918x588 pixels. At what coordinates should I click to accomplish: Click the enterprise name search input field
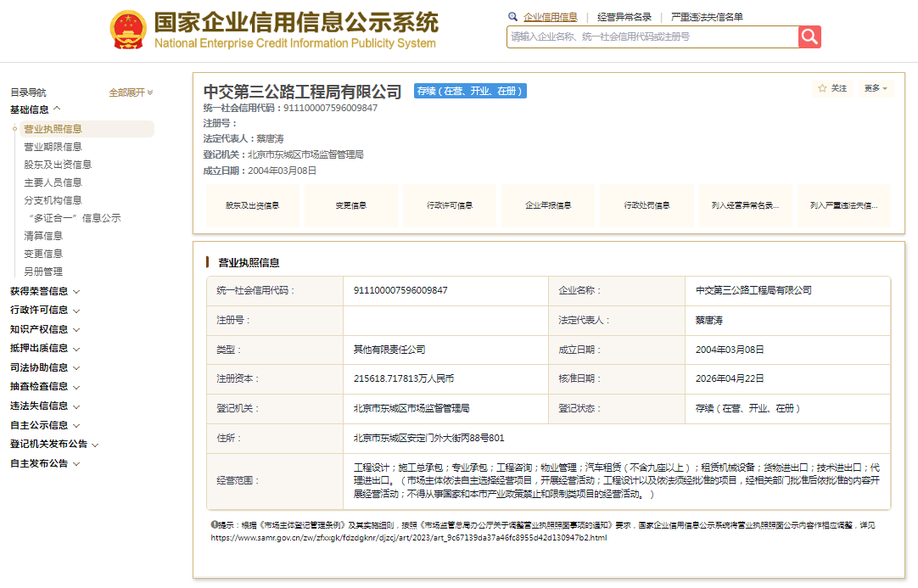(652, 36)
